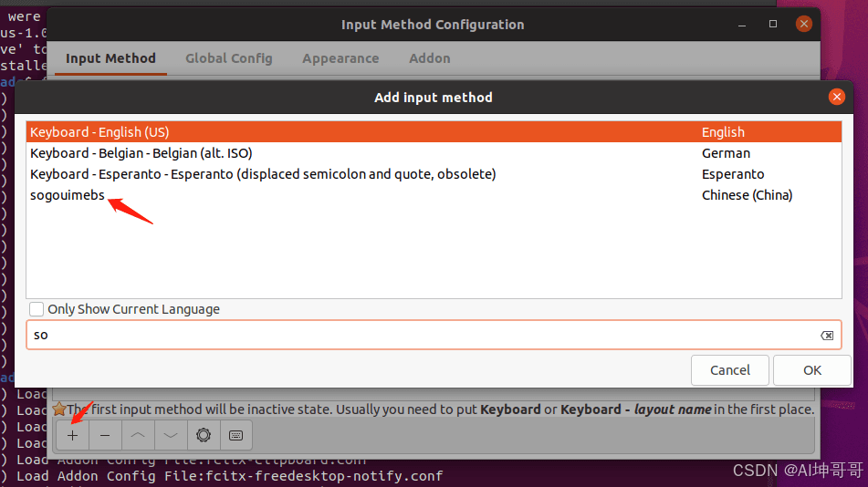Open the Appearance tab
Image resolution: width=868 pixels, height=487 pixels.
coord(340,58)
